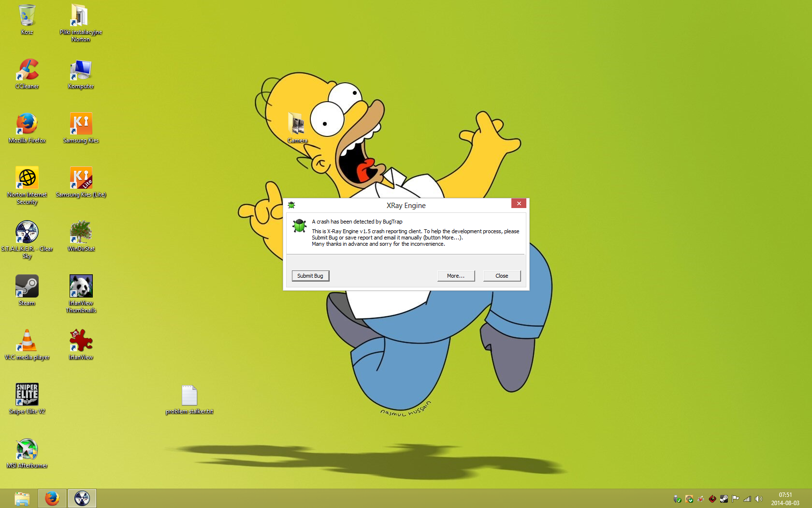Image resolution: width=812 pixels, height=508 pixels.
Task: Click the red-black diamond tray icon
Action: tap(712, 499)
